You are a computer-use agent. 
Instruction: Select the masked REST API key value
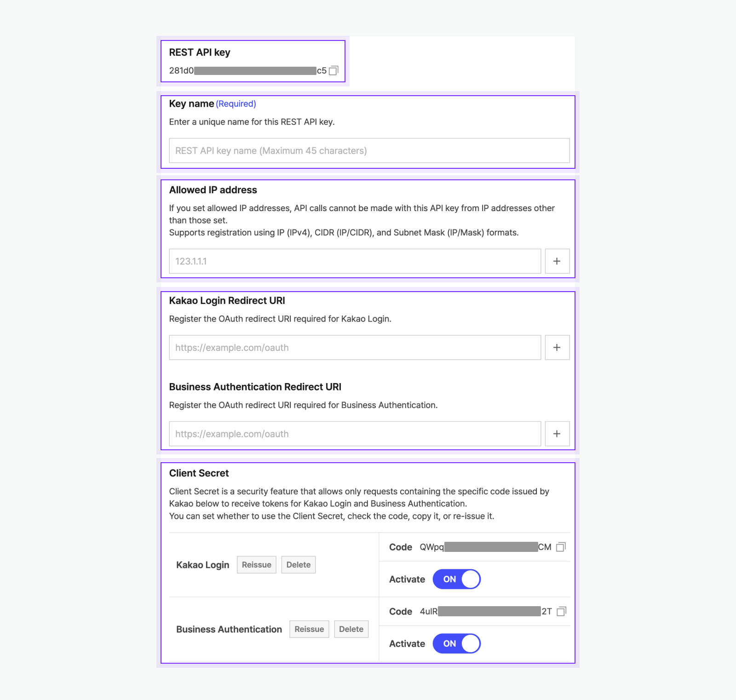(x=248, y=70)
